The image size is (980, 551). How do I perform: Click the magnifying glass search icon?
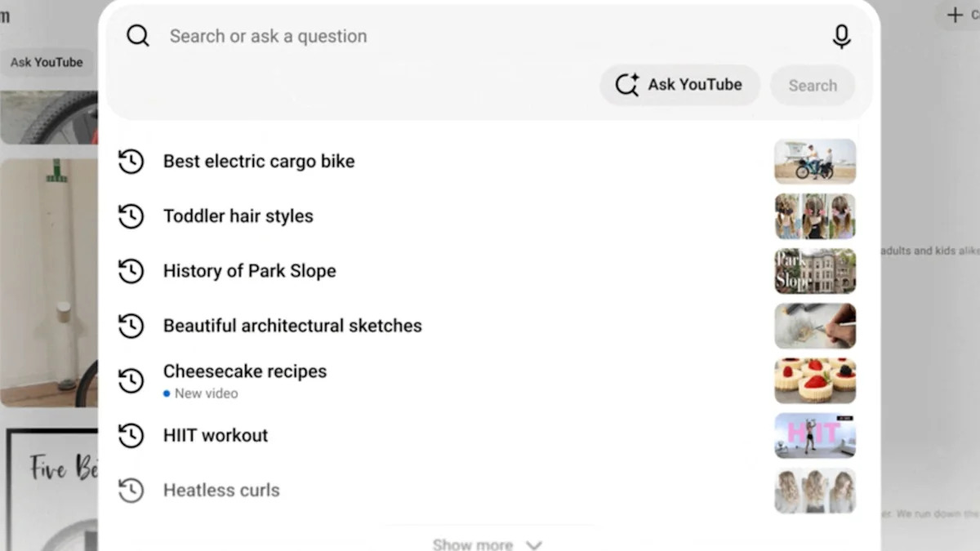(x=138, y=36)
